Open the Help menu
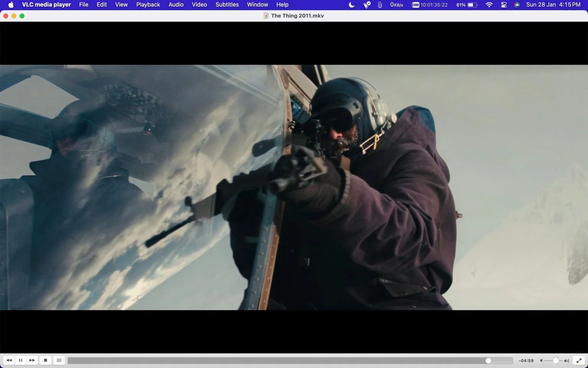The width and height of the screenshot is (588, 368). coord(283,5)
